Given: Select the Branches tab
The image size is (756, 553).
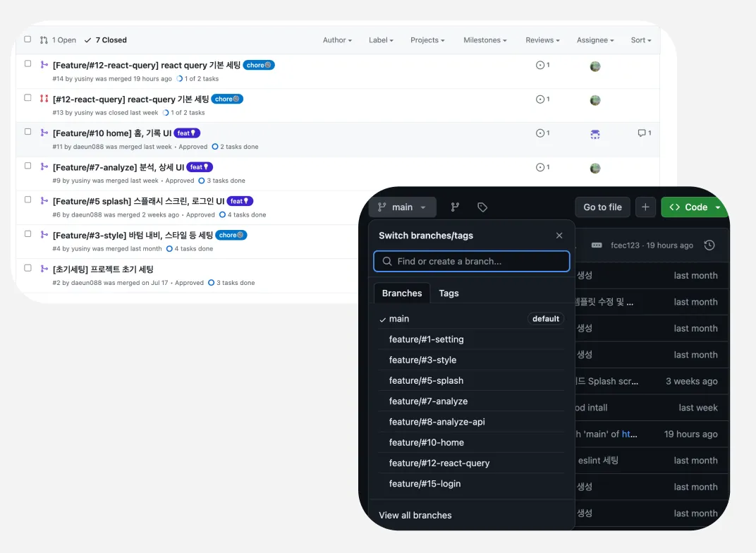Looking at the screenshot, I should click(402, 293).
